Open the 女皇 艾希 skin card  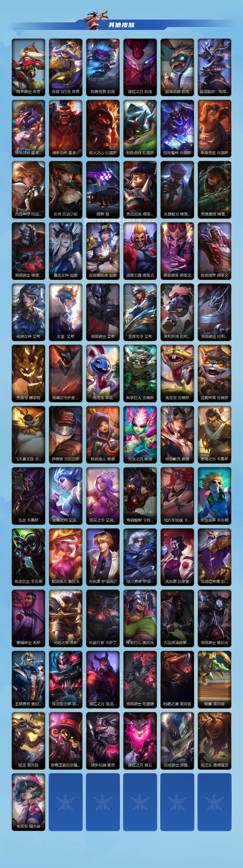[65, 312]
